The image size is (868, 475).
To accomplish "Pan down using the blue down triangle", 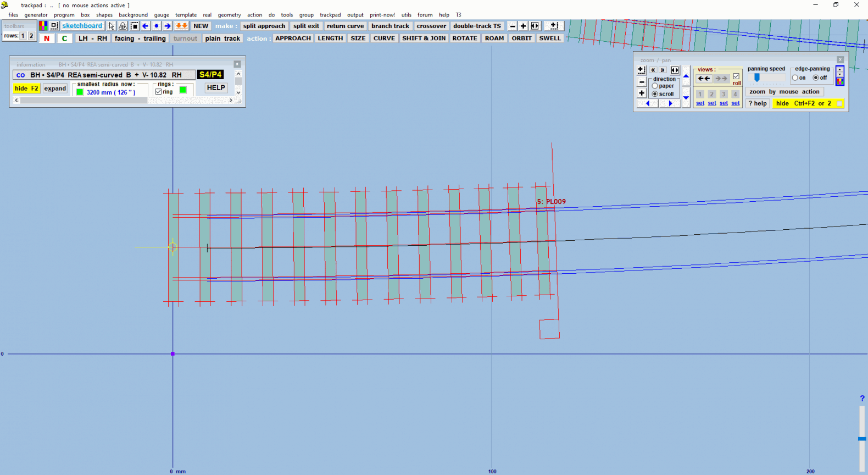I will [x=686, y=97].
